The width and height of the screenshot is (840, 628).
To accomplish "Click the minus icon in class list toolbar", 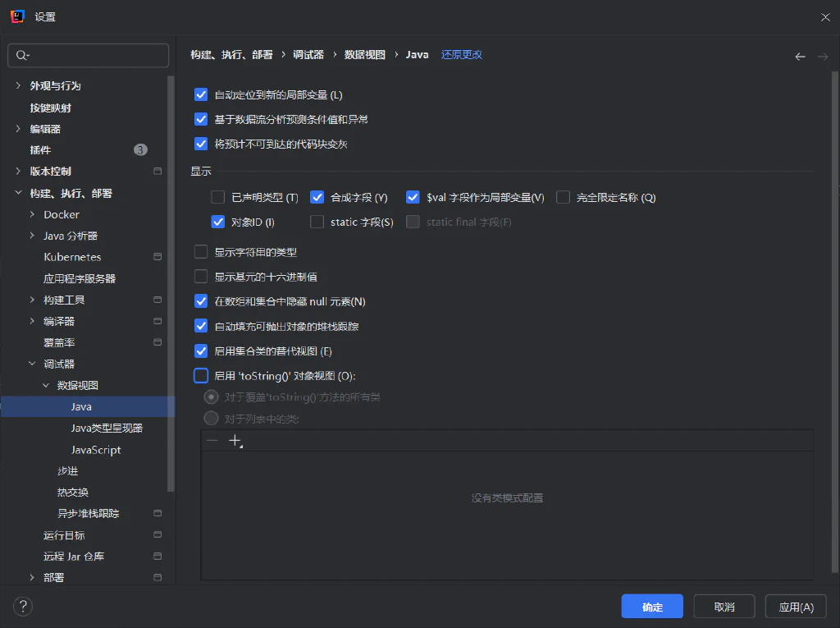I will 212,441.
